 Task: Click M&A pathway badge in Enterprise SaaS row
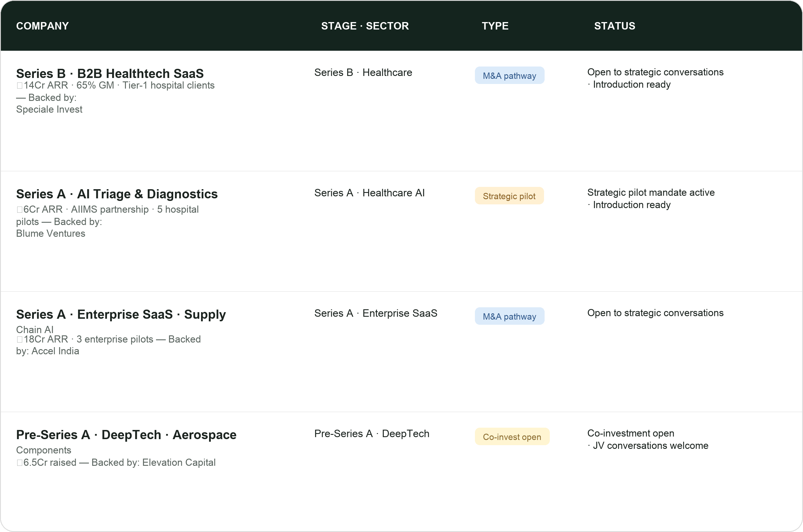click(509, 316)
